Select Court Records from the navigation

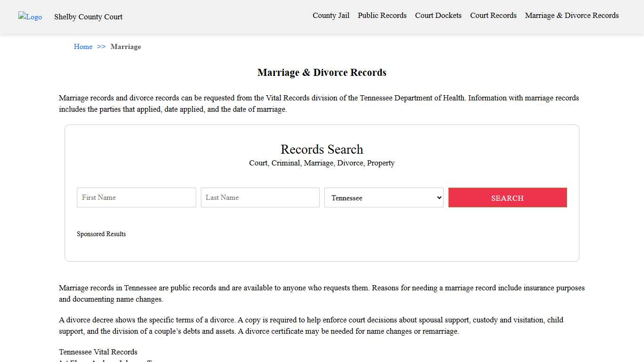click(x=493, y=15)
